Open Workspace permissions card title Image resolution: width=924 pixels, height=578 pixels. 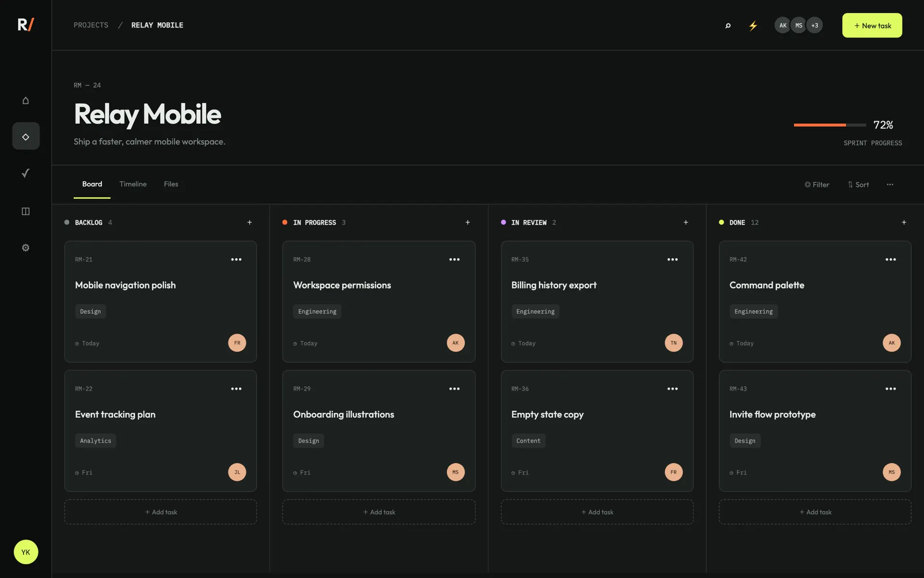click(342, 285)
